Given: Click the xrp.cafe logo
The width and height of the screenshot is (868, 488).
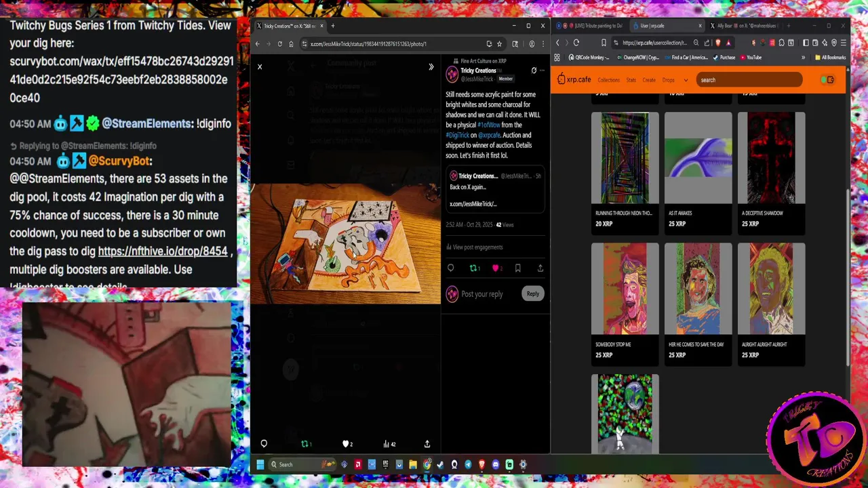Looking at the screenshot, I should [574, 80].
